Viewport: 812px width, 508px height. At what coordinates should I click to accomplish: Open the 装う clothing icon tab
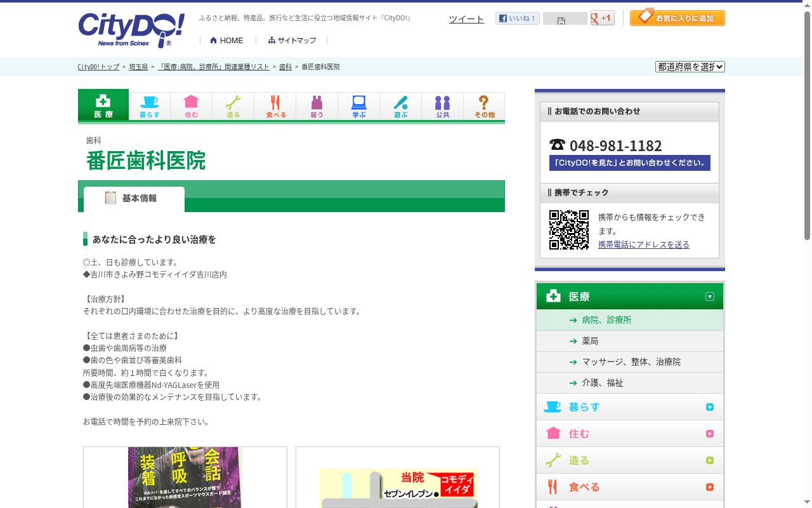click(x=317, y=106)
